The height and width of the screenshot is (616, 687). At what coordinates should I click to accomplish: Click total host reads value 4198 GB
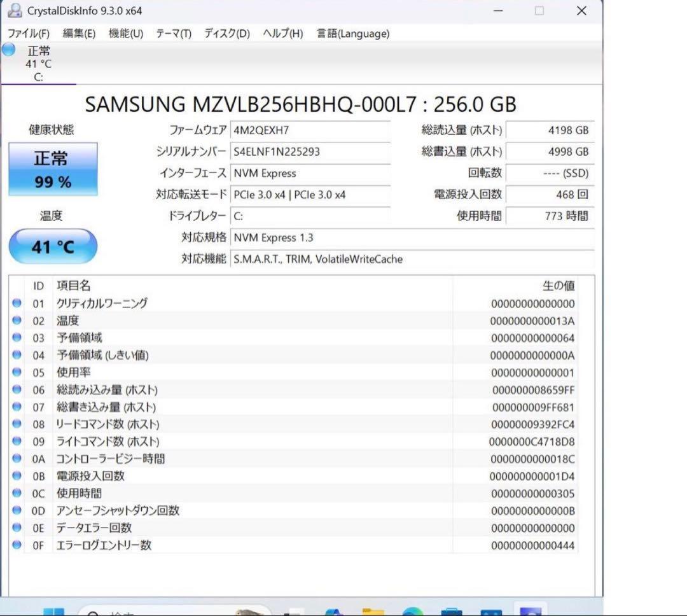pos(550,130)
